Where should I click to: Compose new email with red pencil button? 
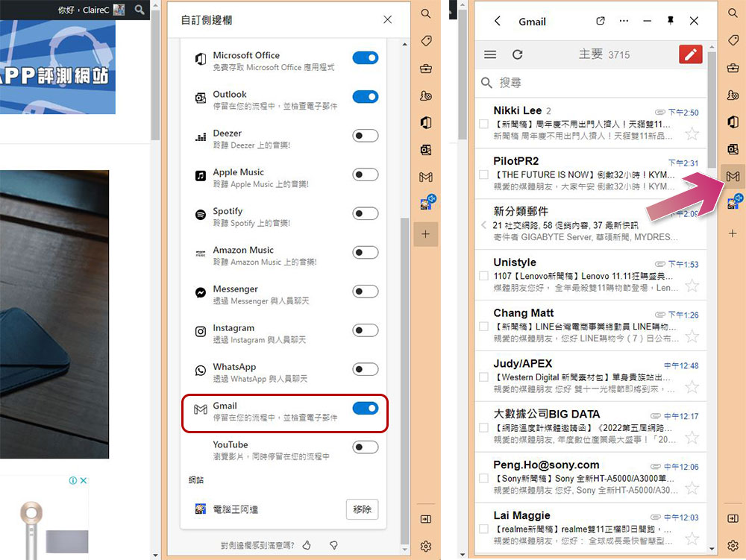(690, 54)
